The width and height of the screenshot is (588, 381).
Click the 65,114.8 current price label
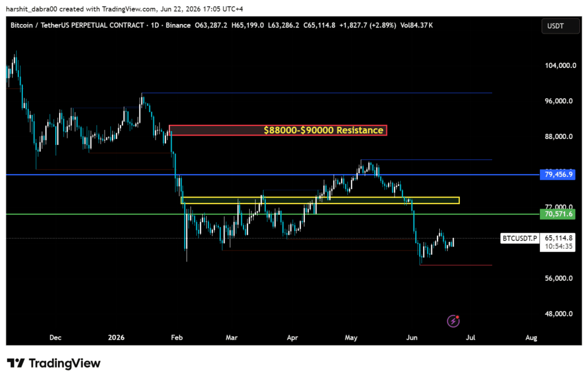(558, 238)
